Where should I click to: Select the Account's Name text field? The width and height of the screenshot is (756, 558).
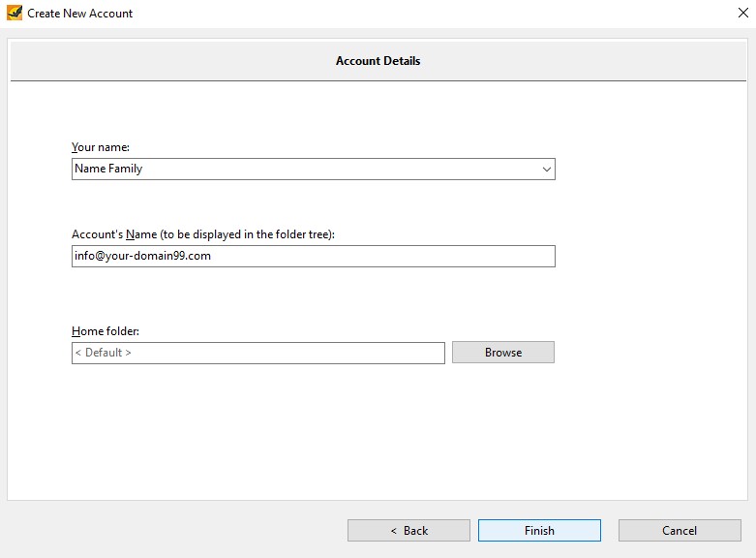pyautogui.click(x=314, y=256)
